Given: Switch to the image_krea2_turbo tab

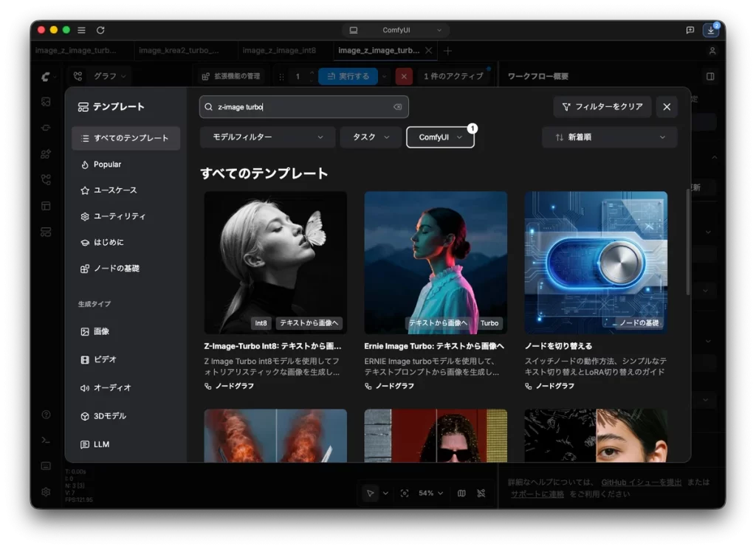Looking at the screenshot, I should point(179,51).
